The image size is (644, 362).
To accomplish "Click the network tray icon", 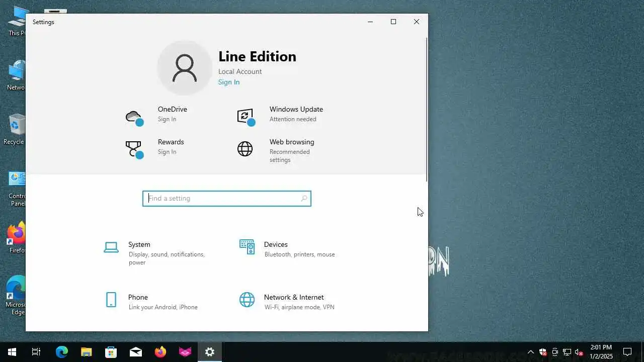I will (x=567, y=352).
